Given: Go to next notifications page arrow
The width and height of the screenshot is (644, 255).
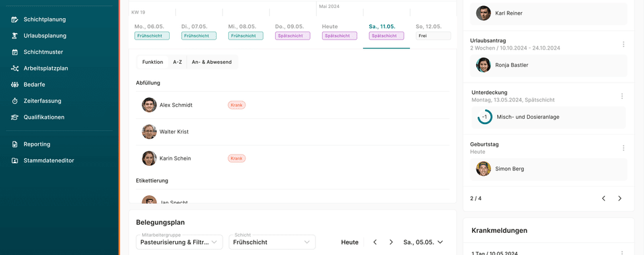Looking at the screenshot, I should [x=620, y=199].
